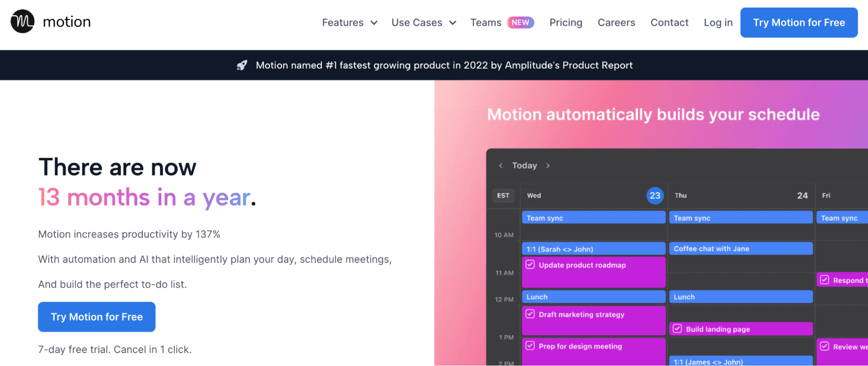Toggle the Draft marketing strategy checkbox
Screen dimensions: 868x366
coord(530,314)
